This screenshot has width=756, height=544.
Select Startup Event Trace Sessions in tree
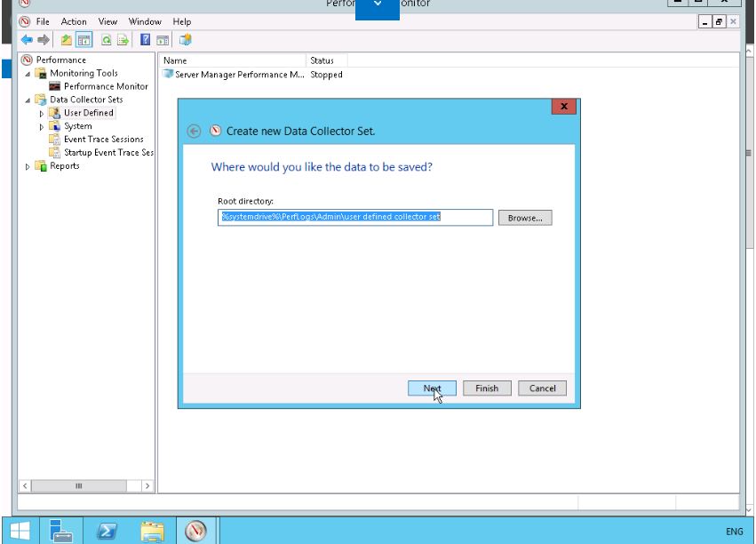pyautogui.click(x=108, y=152)
